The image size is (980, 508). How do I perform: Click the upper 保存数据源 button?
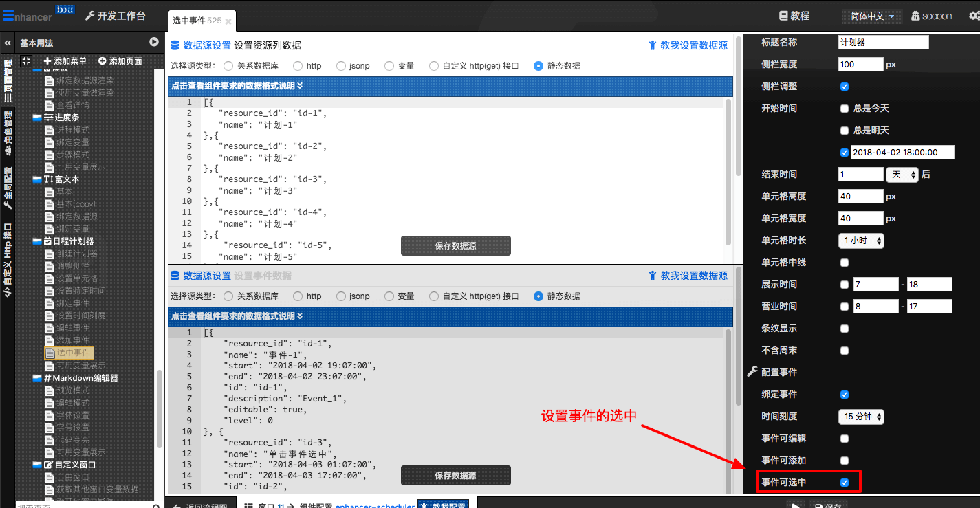click(455, 245)
